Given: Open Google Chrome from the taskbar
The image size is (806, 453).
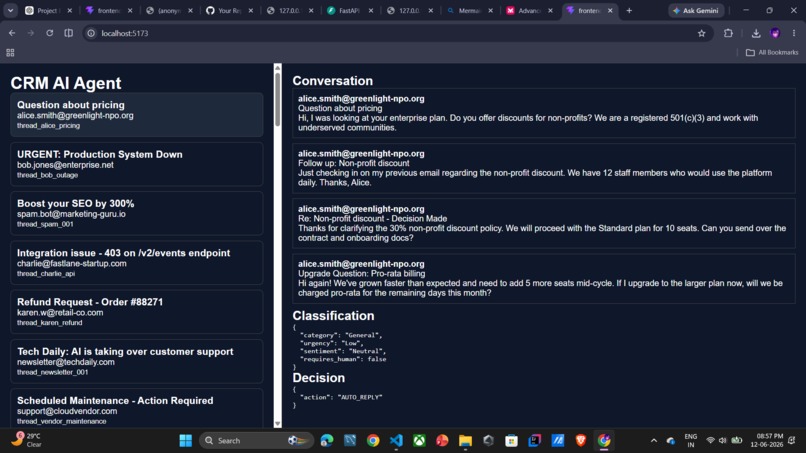Looking at the screenshot, I should tap(373, 440).
